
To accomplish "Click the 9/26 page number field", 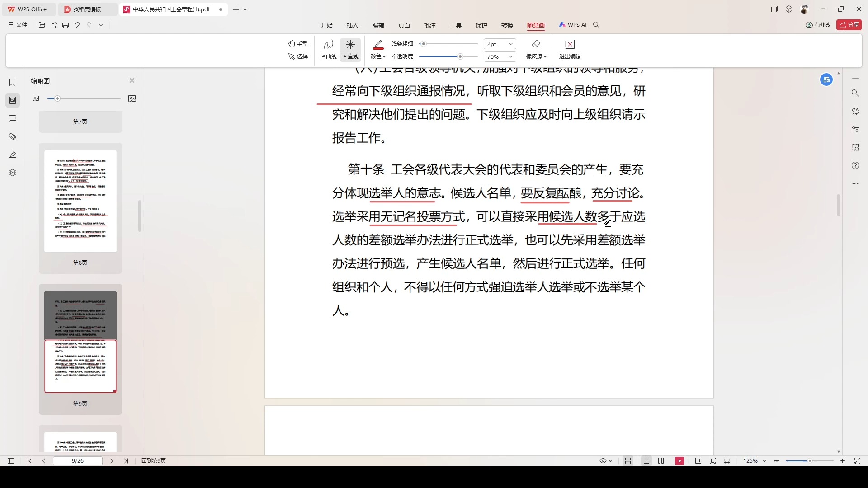I will point(78,461).
